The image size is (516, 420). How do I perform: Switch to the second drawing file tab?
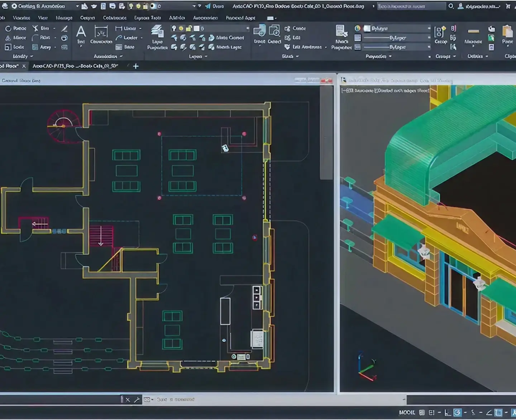(75, 66)
